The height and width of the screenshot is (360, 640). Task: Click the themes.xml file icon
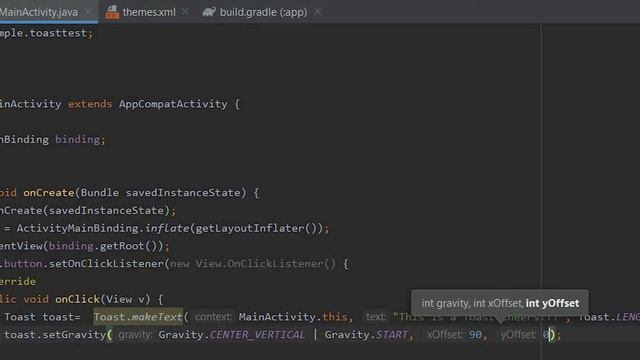[112, 12]
